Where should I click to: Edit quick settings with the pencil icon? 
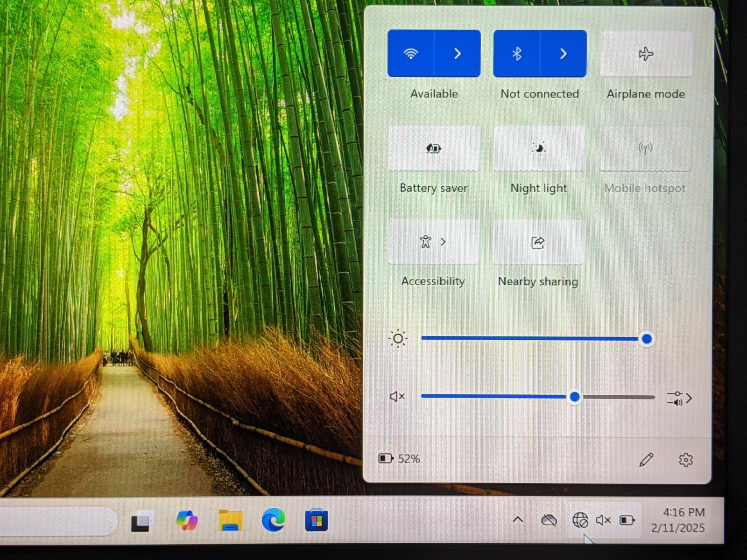(x=646, y=460)
